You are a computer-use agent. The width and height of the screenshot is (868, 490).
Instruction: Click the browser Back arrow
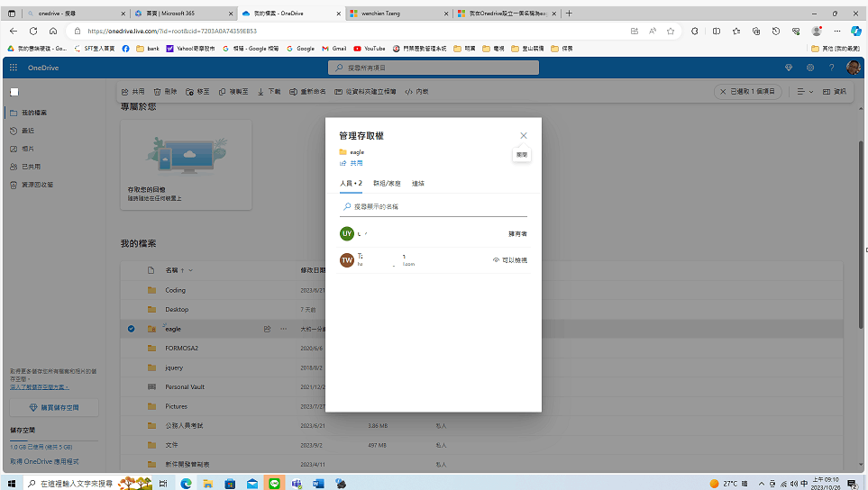[x=14, y=31]
